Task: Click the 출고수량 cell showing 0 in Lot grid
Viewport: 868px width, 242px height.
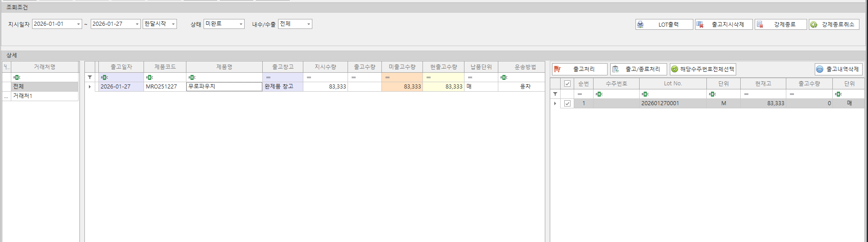Action: point(809,103)
